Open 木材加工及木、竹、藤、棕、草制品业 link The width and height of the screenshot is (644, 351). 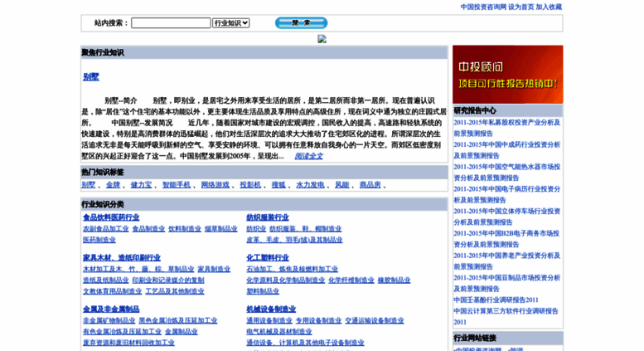click(138, 269)
